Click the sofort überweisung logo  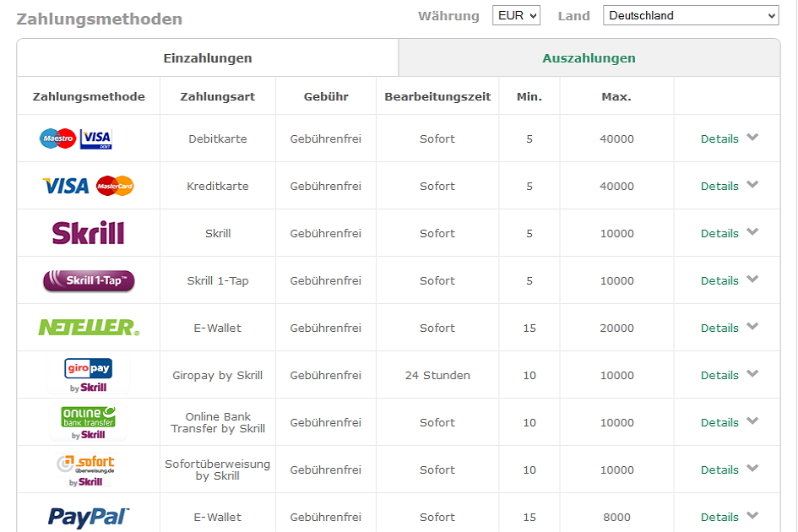[x=86, y=470]
